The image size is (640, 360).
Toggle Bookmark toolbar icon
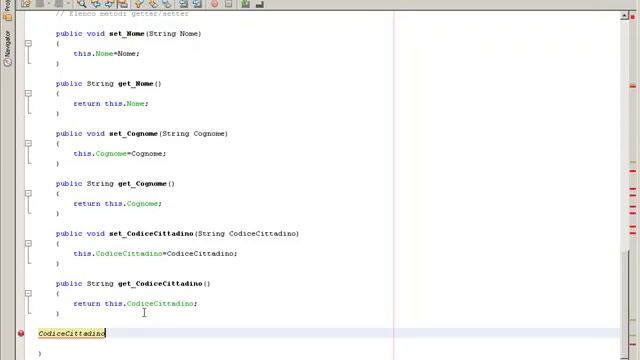pos(167,4)
